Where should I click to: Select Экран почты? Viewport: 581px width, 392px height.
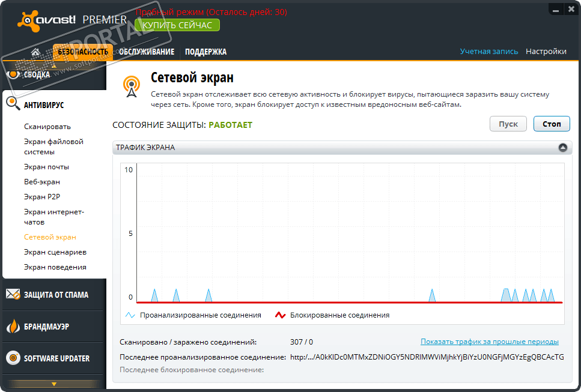click(46, 167)
